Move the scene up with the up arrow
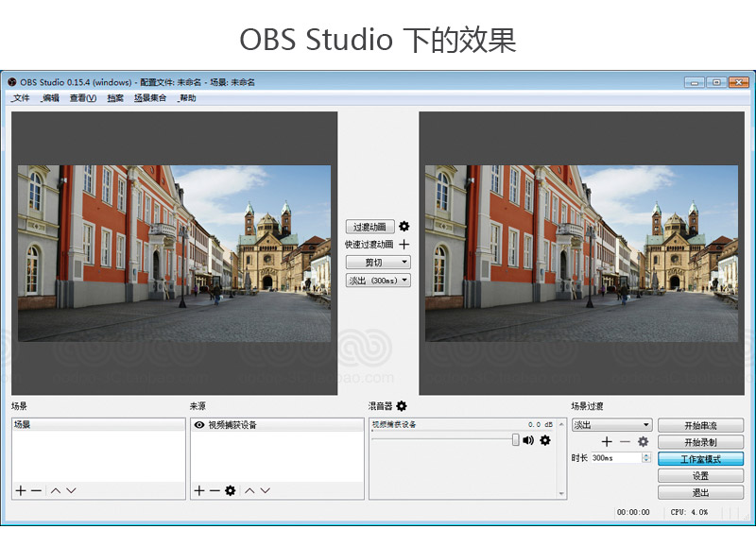This screenshot has width=756, height=546. (x=56, y=490)
